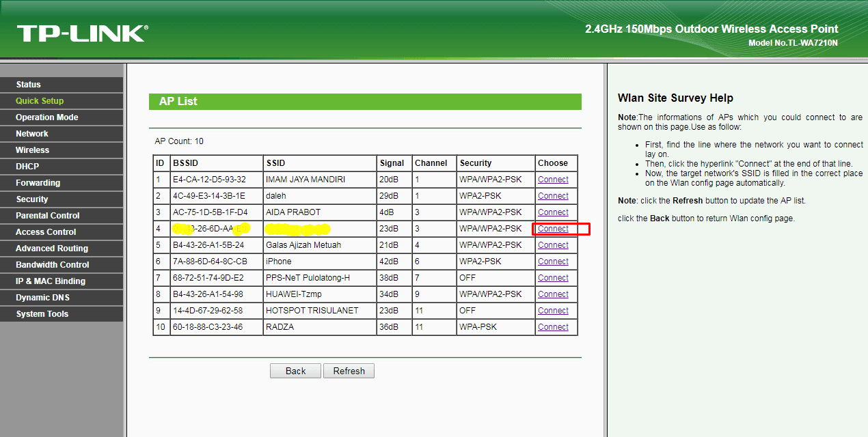The width and height of the screenshot is (868, 437).
Task: Open Parental Control settings
Action: (x=62, y=216)
